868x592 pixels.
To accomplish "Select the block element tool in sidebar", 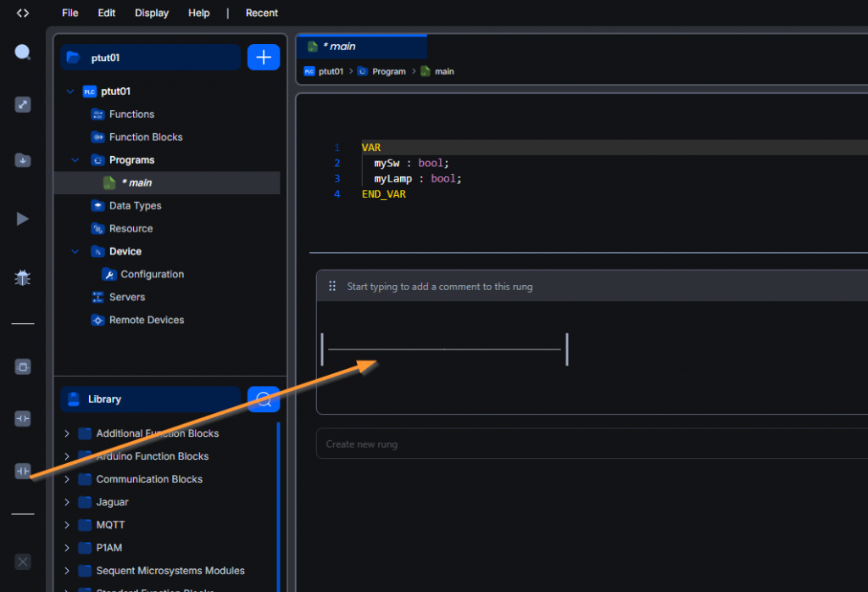I will 23,367.
